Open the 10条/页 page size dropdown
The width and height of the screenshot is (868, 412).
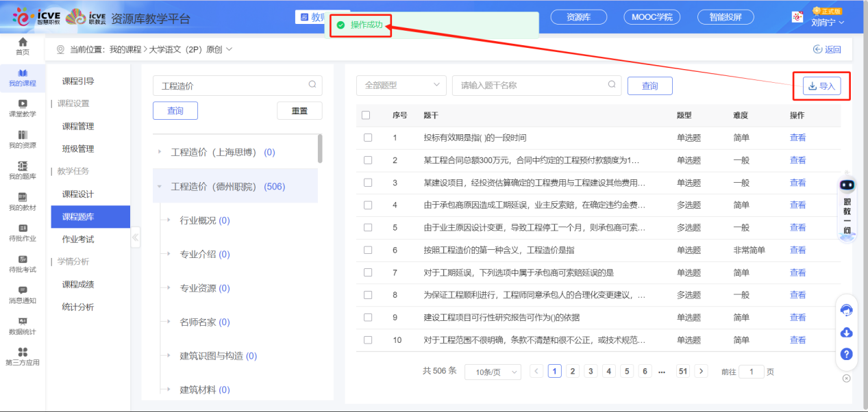(493, 372)
